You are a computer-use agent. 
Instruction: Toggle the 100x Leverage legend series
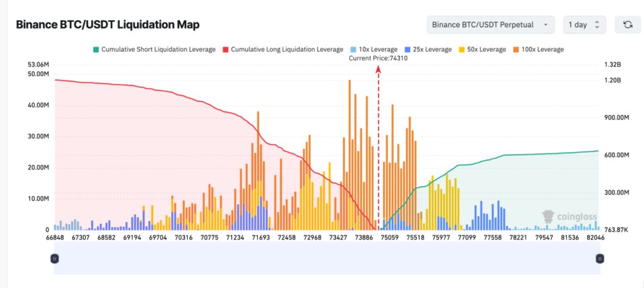pyautogui.click(x=538, y=49)
